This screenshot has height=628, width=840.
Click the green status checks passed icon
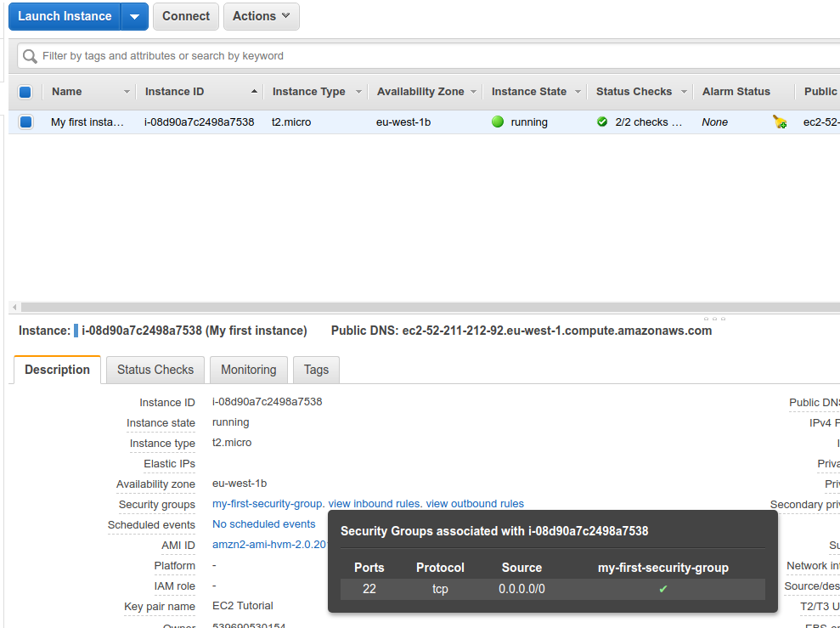coord(602,122)
